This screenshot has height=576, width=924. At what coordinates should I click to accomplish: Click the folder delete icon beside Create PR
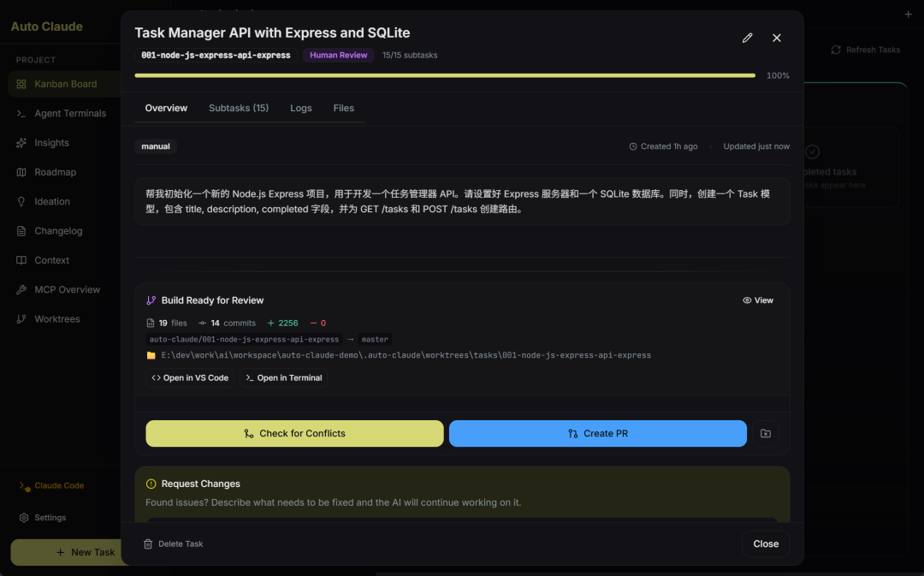click(x=766, y=433)
